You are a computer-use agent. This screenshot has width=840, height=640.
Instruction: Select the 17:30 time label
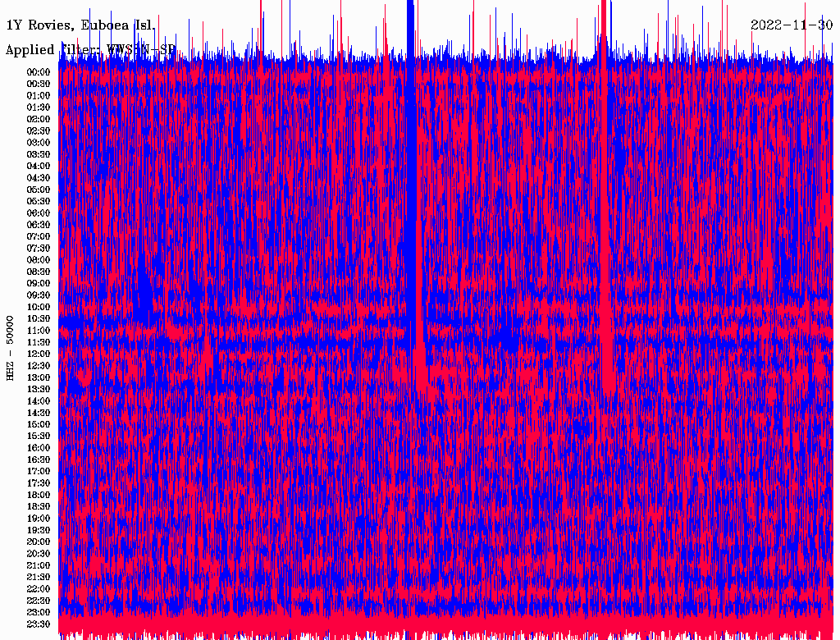click(39, 483)
